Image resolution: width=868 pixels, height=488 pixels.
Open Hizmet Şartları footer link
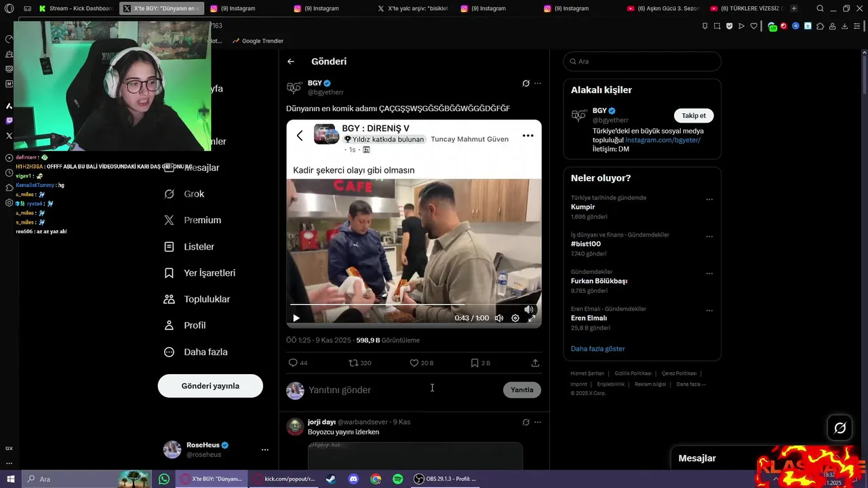tap(587, 373)
